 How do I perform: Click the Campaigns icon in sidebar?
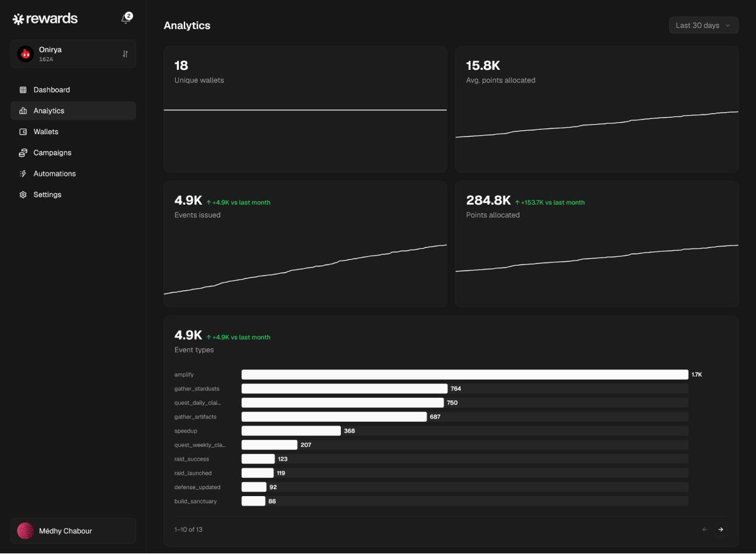tap(23, 153)
